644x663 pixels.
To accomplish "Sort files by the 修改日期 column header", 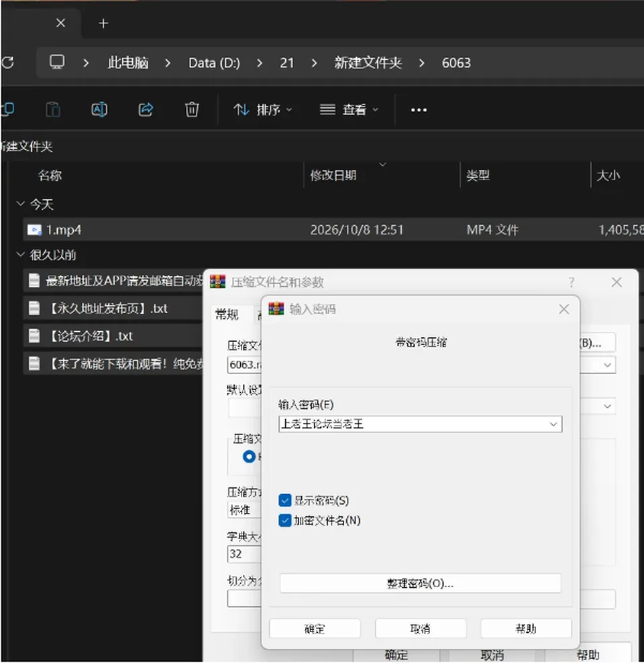I will tap(333, 175).
